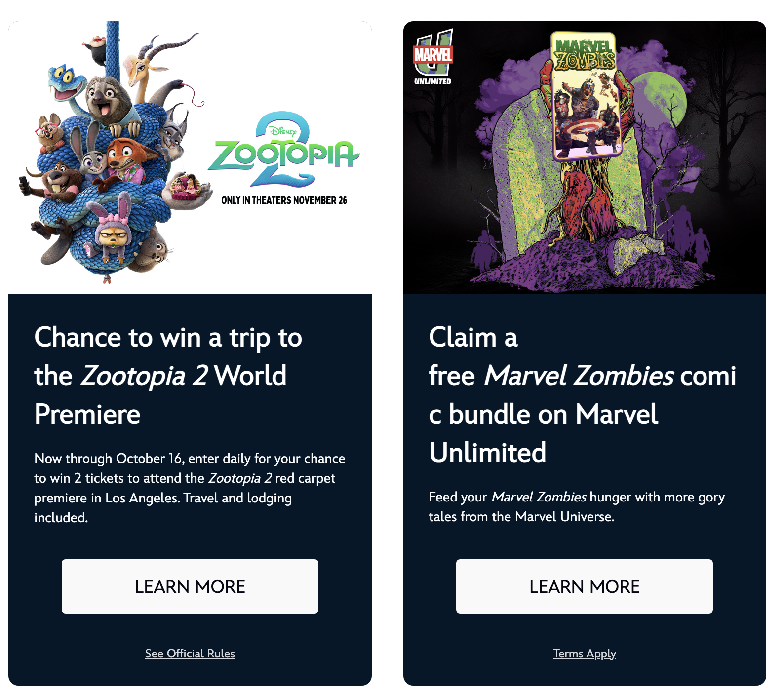
Task: Click the Zootopia 2 LEARN MORE button
Action: tap(190, 586)
